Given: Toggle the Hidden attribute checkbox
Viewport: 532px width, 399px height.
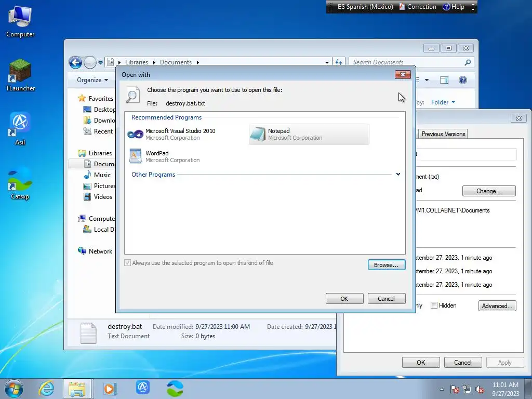Looking at the screenshot, I should [434, 305].
